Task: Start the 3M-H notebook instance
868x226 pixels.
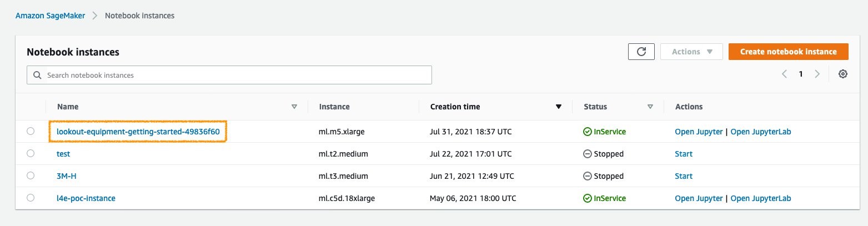Action: click(x=684, y=176)
